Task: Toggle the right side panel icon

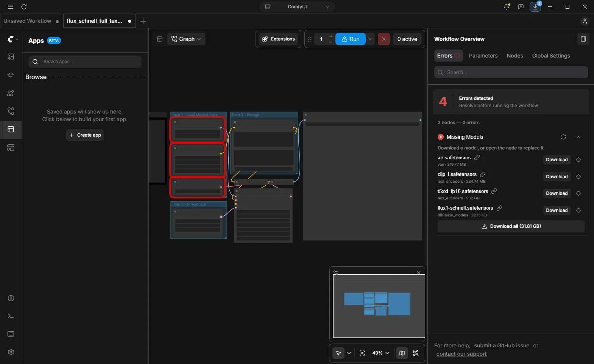Action: coord(583,39)
